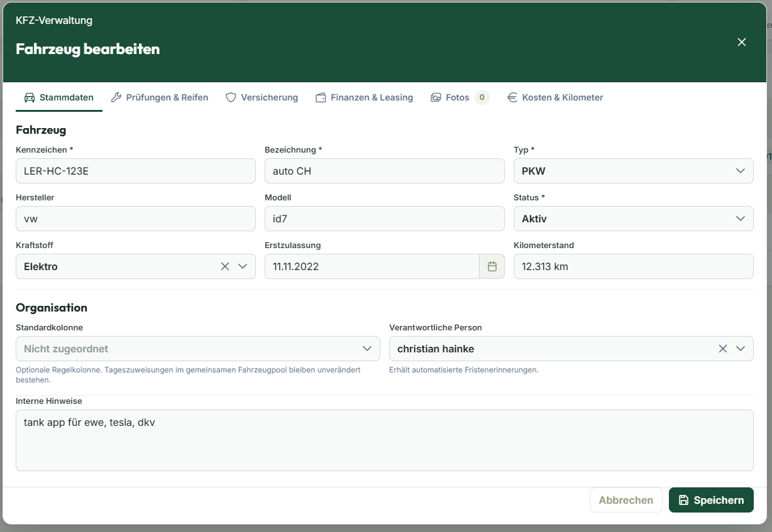This screenshot has height=532, width=772.
Task: Expand the Kraftstoff dropdown arrow
Action: [x=243, y=266]
